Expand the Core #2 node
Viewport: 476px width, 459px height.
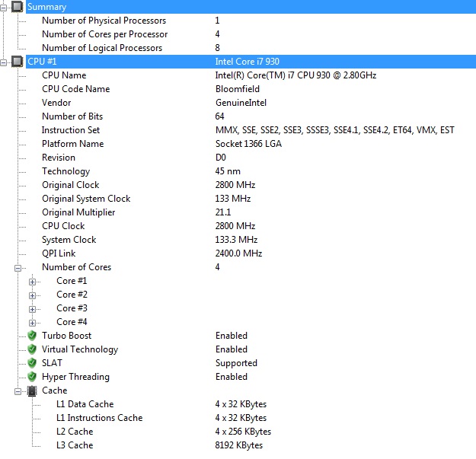tap(32, 295)
